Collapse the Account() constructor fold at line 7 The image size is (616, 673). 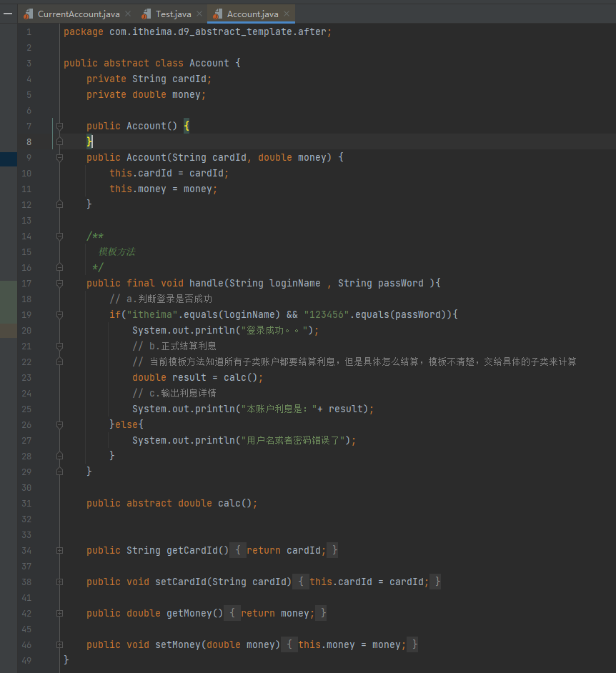click(59, 126)
